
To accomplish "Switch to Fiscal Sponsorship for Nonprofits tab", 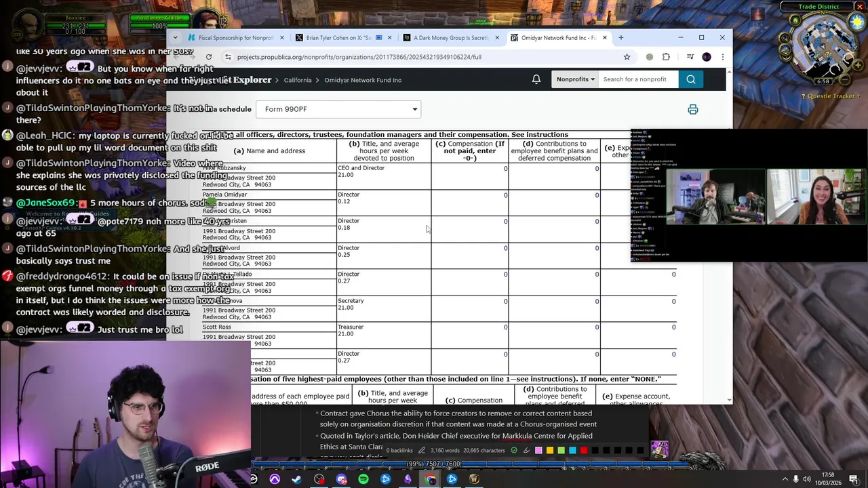I will [235, 38].
